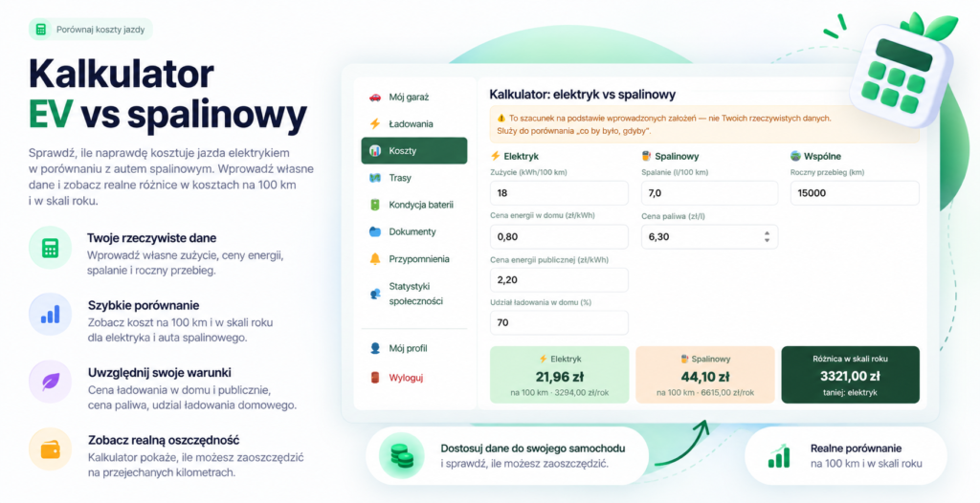This screenshot has width=980, height=503.
Task: Click the Realne porównanie badge
Action: [x=846, y=456]
